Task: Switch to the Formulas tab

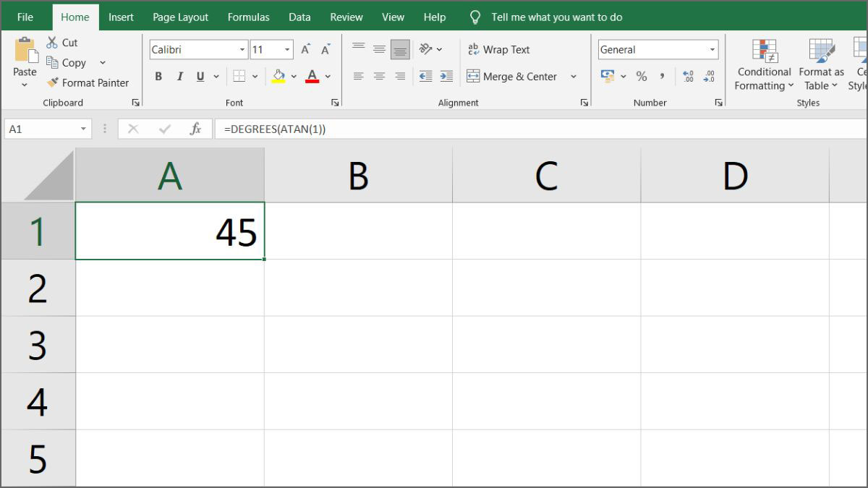Action: click(x=248, y=17)
